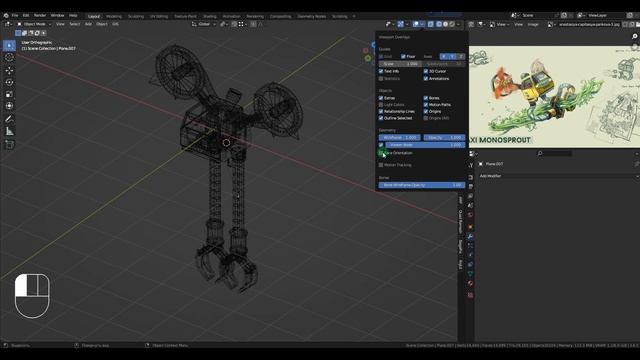
Task: Open Object Data properties tab
Action: (x=470, y=274)
